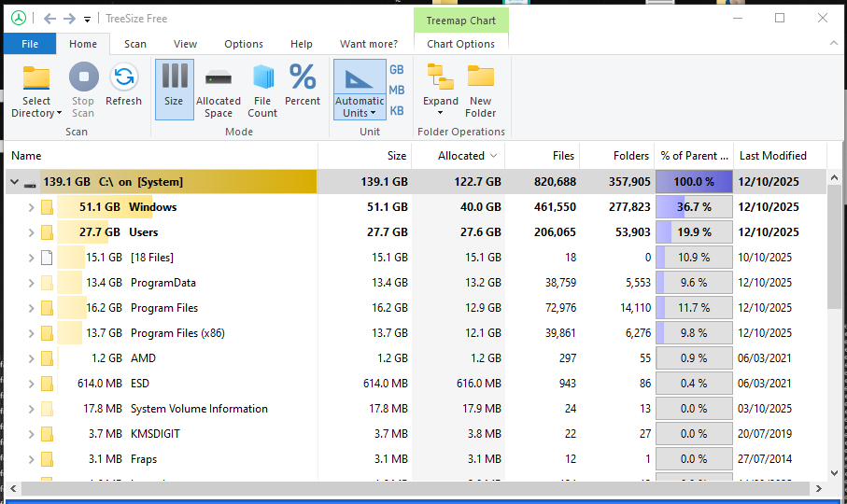Click the 100.0 % bar for C:\

click(694, 182)
